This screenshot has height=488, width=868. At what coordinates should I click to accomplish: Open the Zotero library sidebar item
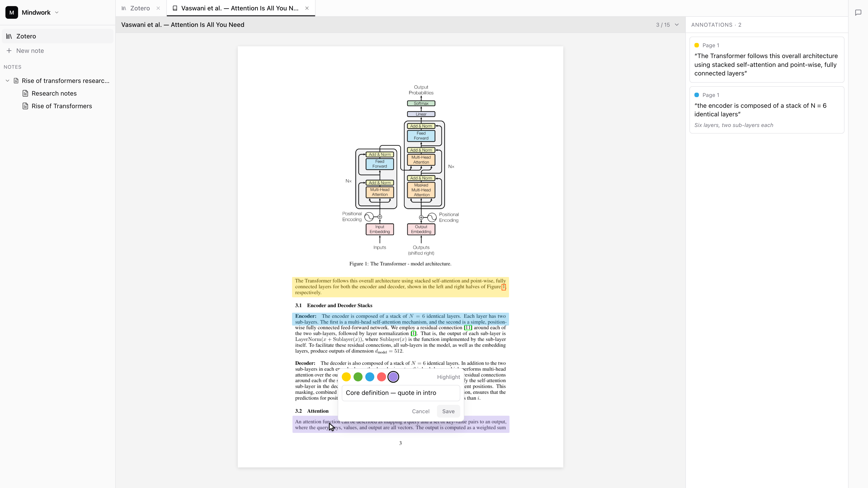click(58, 36)
